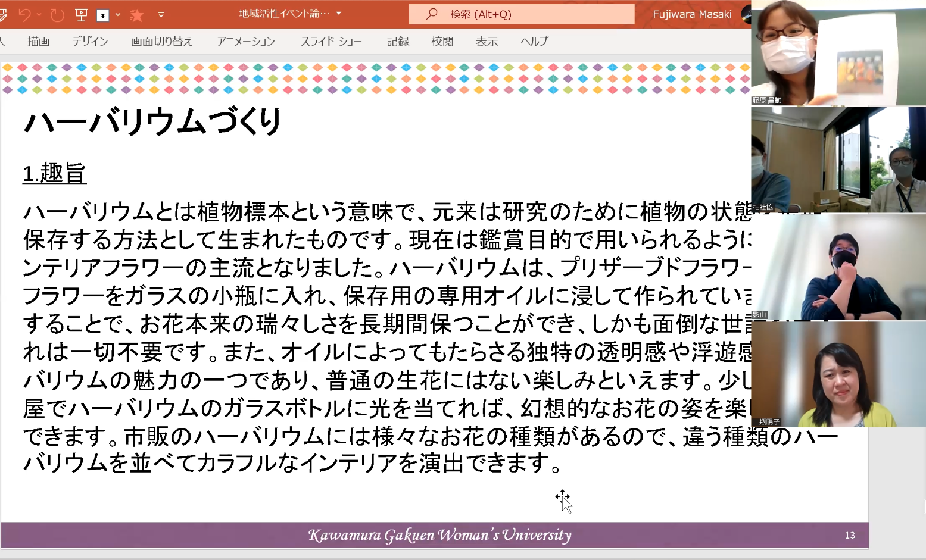Select video tile with two masked participants

(x=838, y=159)
